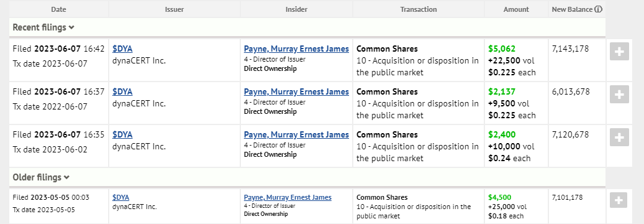Click the info icon next to New Balance
The height and width of the screenshot is (224, 644).
point(599,9)
